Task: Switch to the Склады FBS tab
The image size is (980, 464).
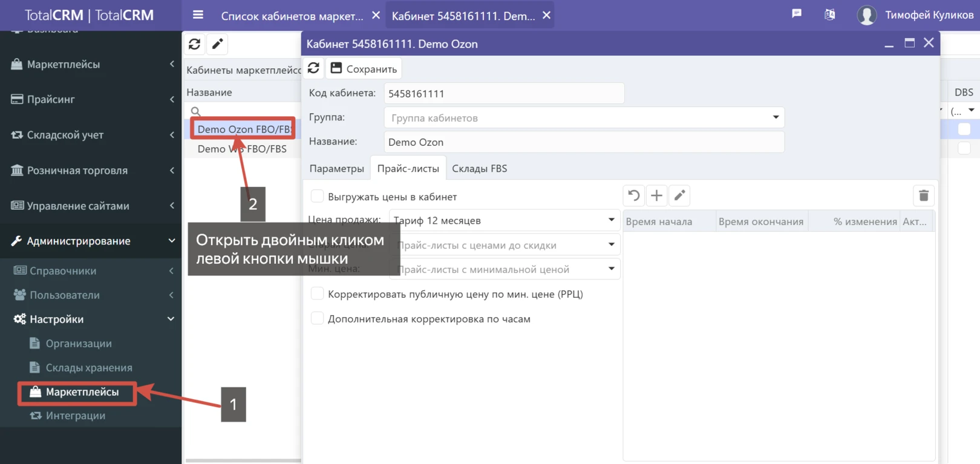Action: pyautogui.click(x=479, y=169)
